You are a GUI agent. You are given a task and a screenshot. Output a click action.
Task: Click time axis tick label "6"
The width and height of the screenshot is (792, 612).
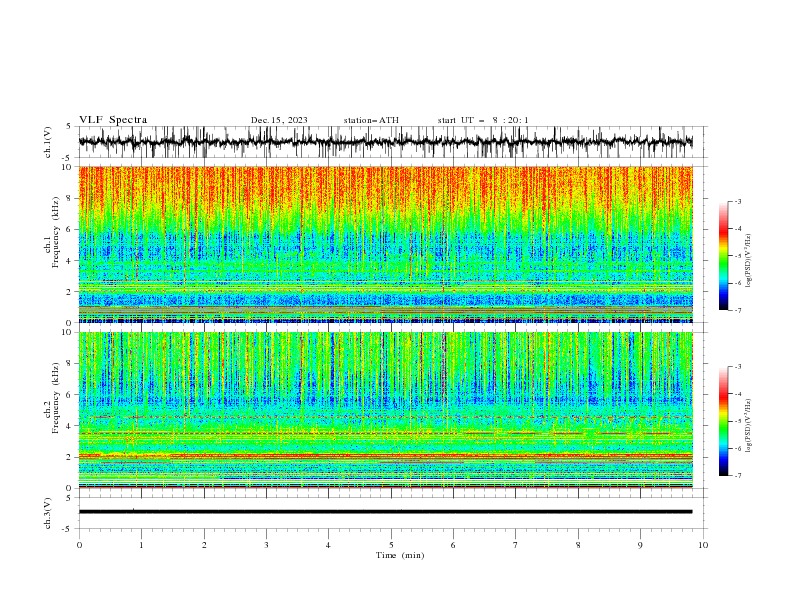[453, 545]
